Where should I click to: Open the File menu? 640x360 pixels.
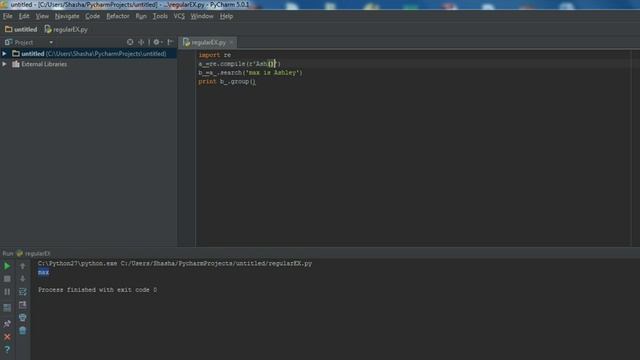pyautogui.click(x=8, y=16)
